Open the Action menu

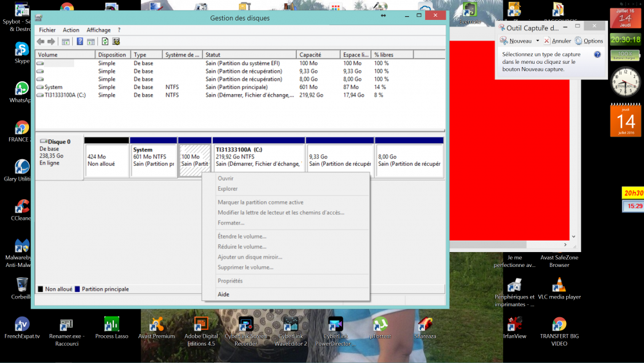71,30
